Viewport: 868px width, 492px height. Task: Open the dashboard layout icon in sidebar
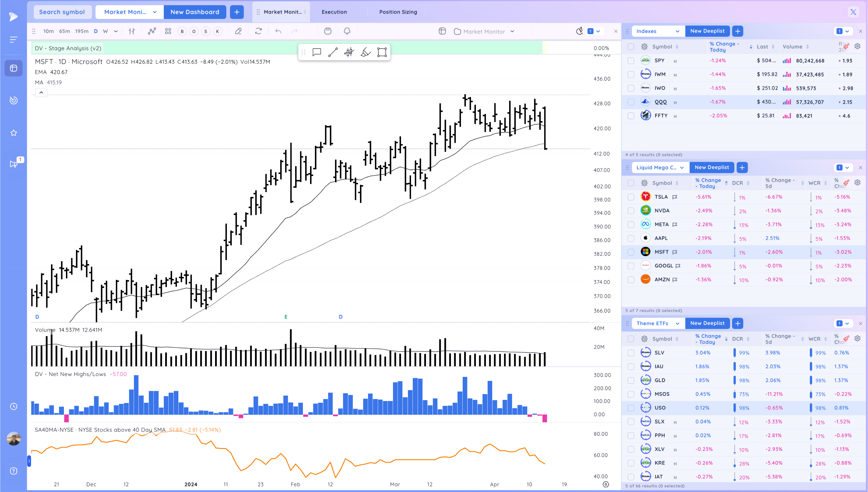[13, 68]
